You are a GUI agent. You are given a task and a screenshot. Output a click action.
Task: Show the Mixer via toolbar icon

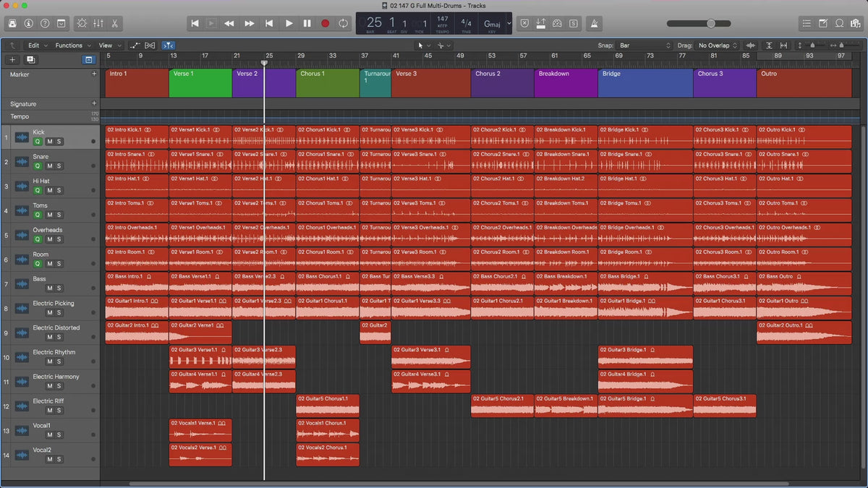pos(98,23)
